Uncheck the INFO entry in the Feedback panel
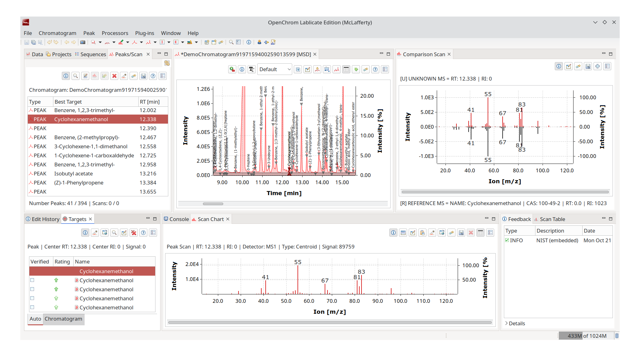The height and width of the screenshot is (364, 640). (507, 240)
